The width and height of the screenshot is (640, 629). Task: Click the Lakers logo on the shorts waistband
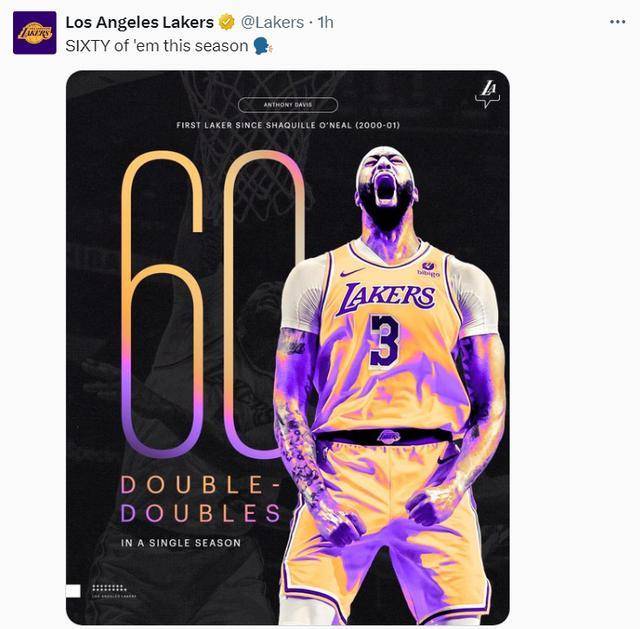click(x=390, y=435)
